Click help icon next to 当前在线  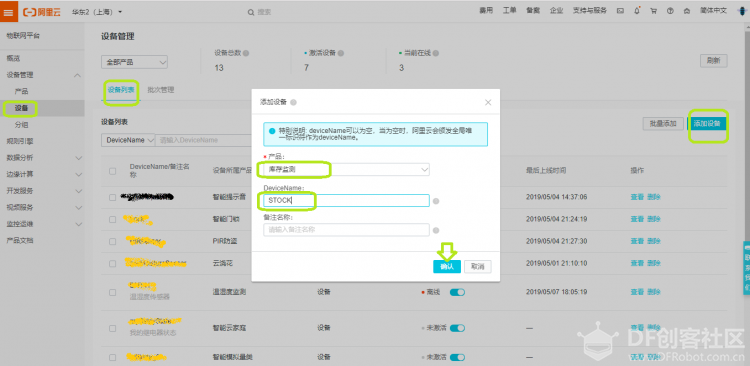click(436, 54)
